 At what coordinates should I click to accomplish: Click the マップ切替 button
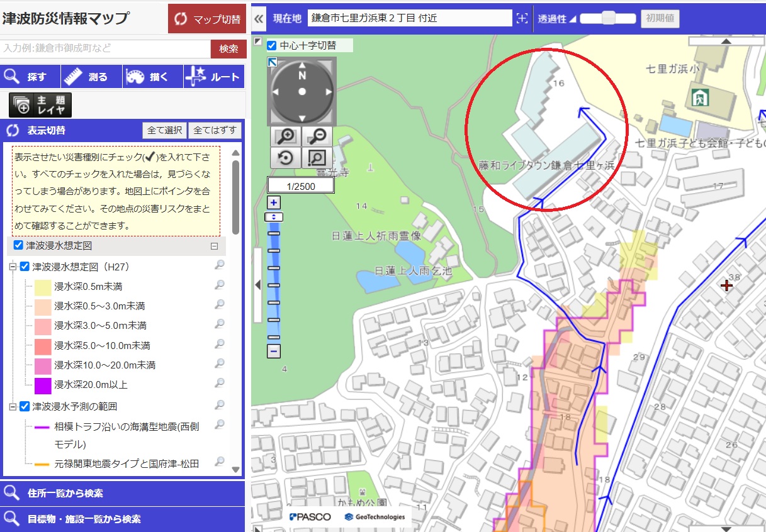coord(206,19)
